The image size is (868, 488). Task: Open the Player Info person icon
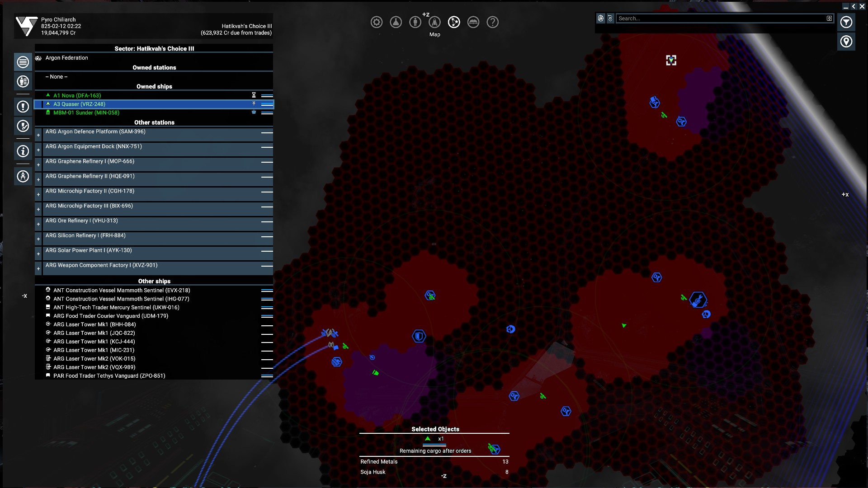[415, 22]
